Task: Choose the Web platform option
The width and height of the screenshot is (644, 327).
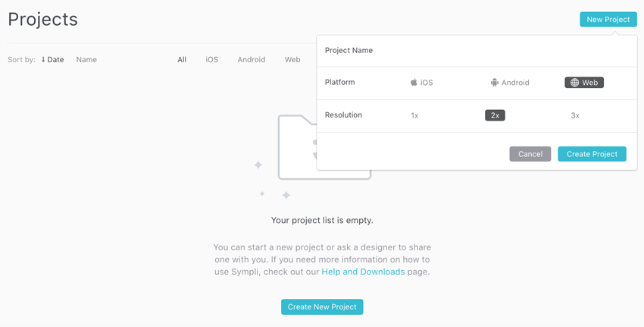Action: click(584, 83)
